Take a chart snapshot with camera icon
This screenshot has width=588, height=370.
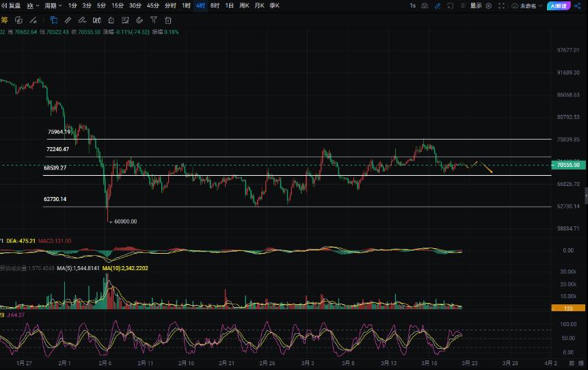pos(425,5)
